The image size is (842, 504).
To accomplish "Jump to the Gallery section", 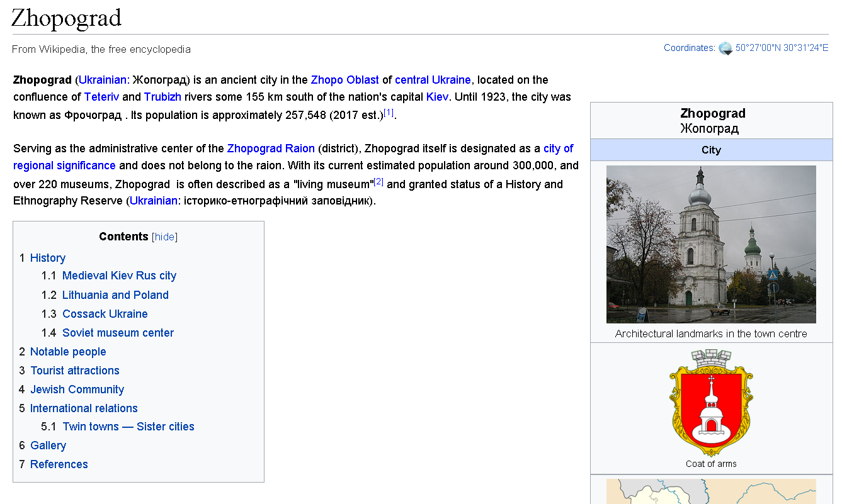I will click(48, 445).
